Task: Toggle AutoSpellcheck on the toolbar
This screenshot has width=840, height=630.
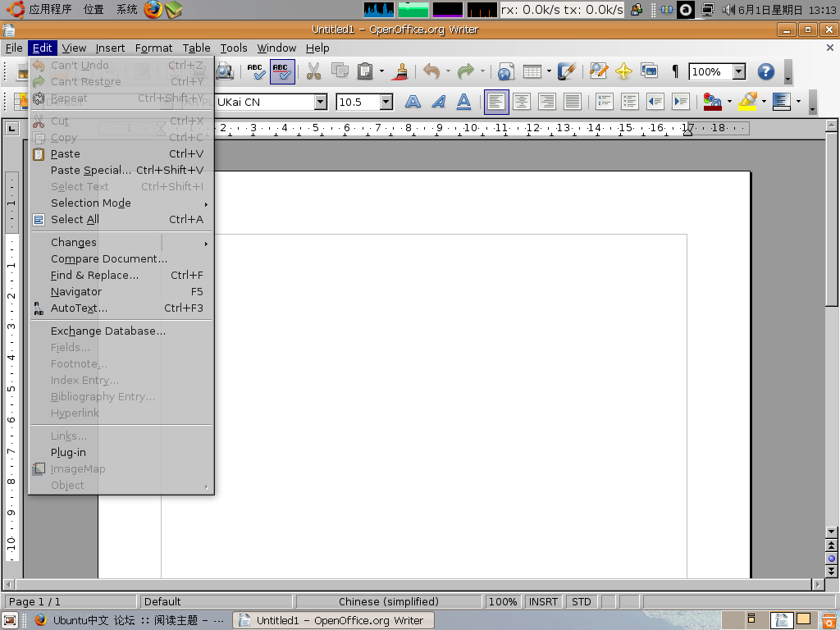Action: coord(282,72)
